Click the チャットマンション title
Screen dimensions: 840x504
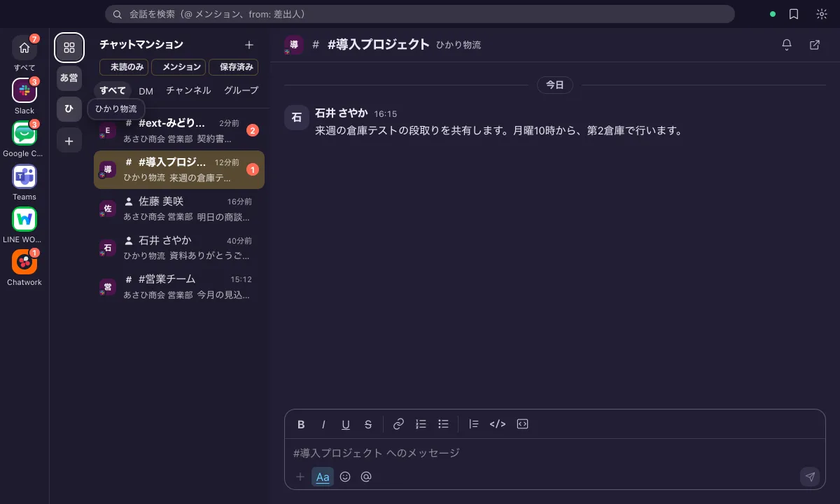pyautogui.click(x=141, y=45)
